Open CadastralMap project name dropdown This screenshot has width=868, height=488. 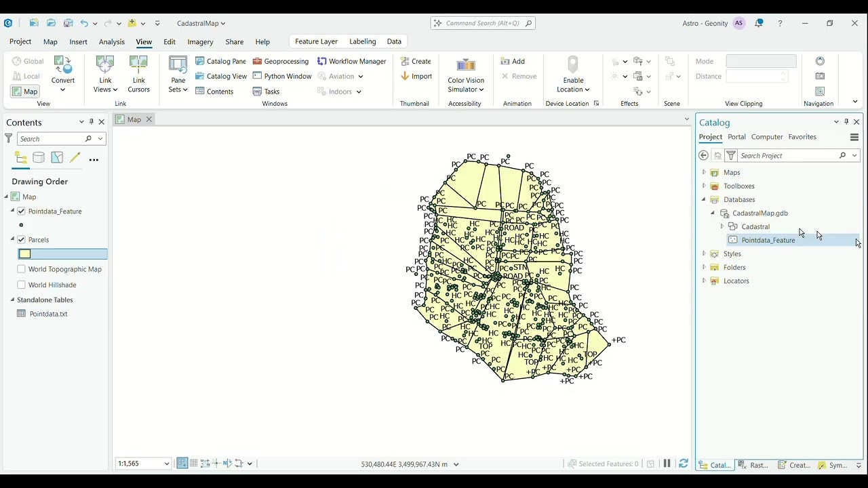(201, 23)
